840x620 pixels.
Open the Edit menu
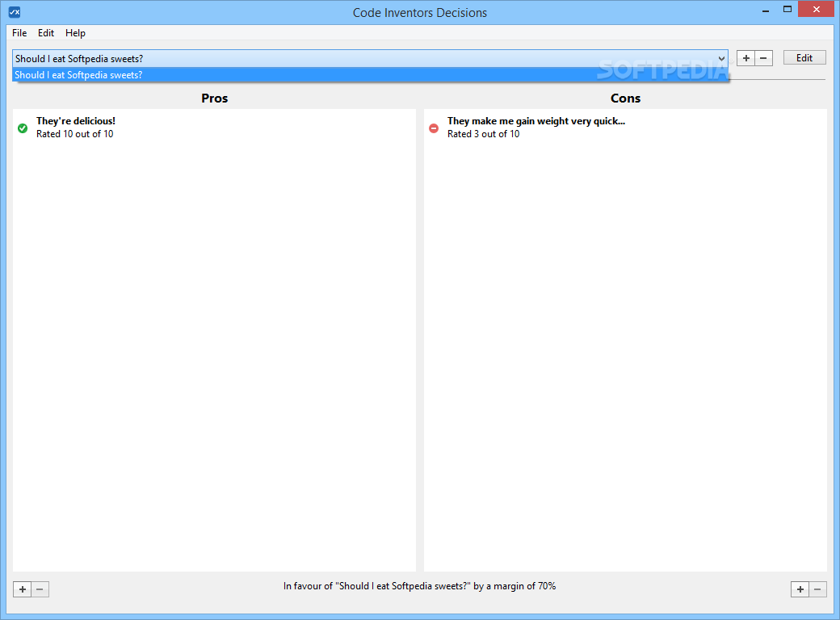[x=45, y=32]
